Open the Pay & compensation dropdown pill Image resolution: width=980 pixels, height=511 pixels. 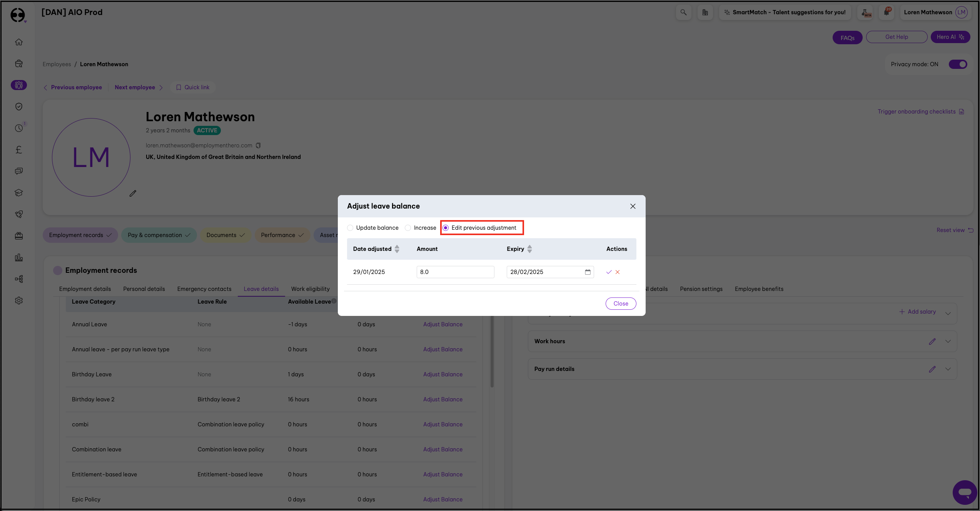point(159,235)
